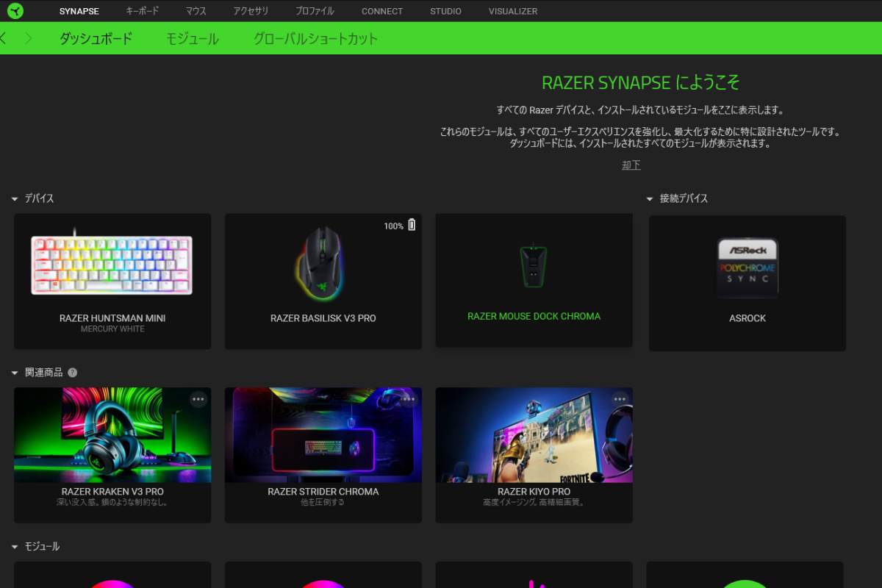The image size is (882, 588).
Task: Click the 100% battery percentage text
Action: click(393, 226)
